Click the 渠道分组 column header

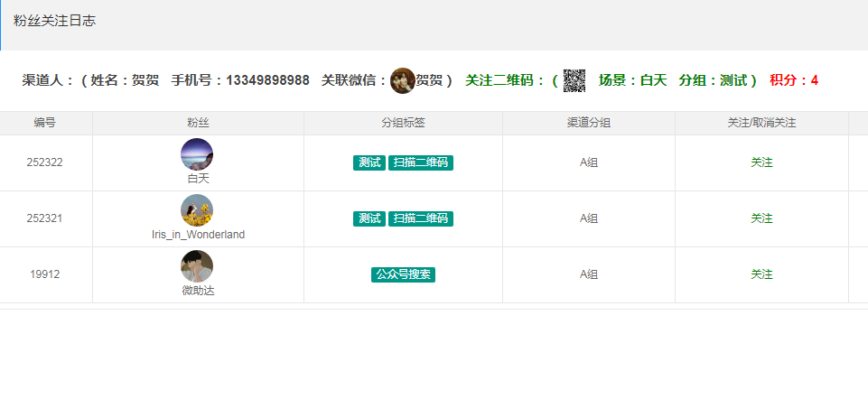point(588,123)
